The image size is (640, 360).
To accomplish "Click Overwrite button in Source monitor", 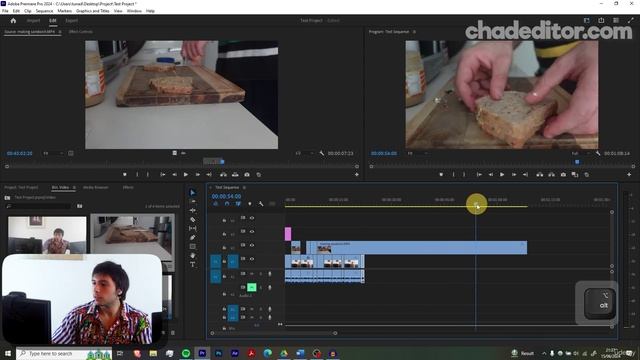I will (x=235, y=175).
